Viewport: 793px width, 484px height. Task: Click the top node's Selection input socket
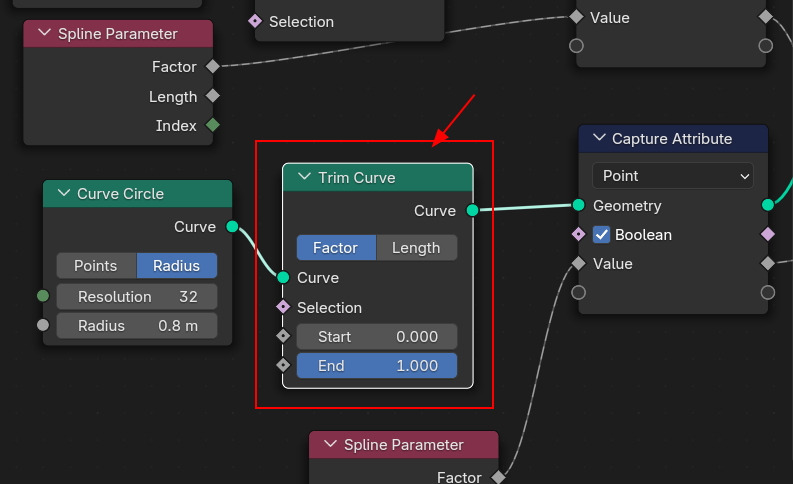(255, 21)
